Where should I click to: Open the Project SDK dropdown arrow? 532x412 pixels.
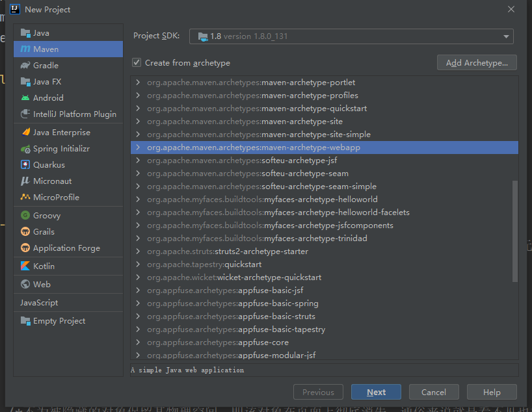coord(506,36)
